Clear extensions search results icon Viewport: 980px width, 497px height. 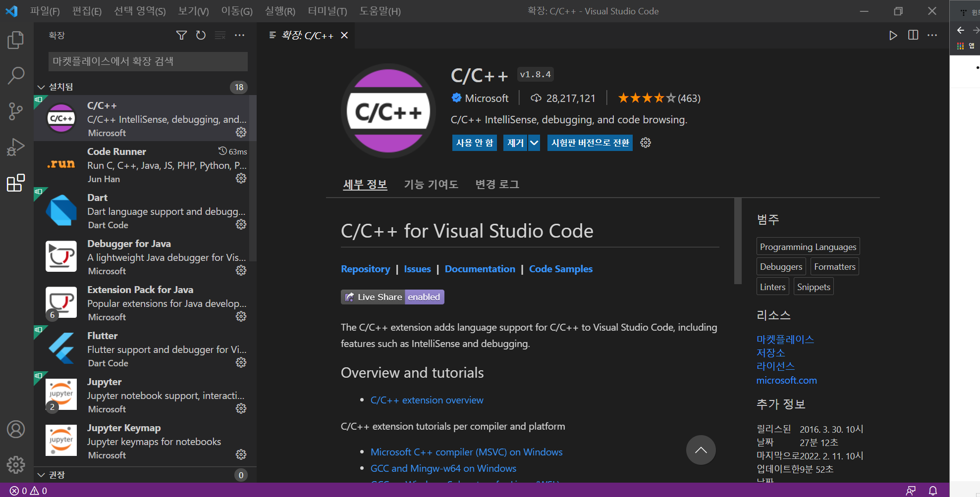(x=220, y=35)
